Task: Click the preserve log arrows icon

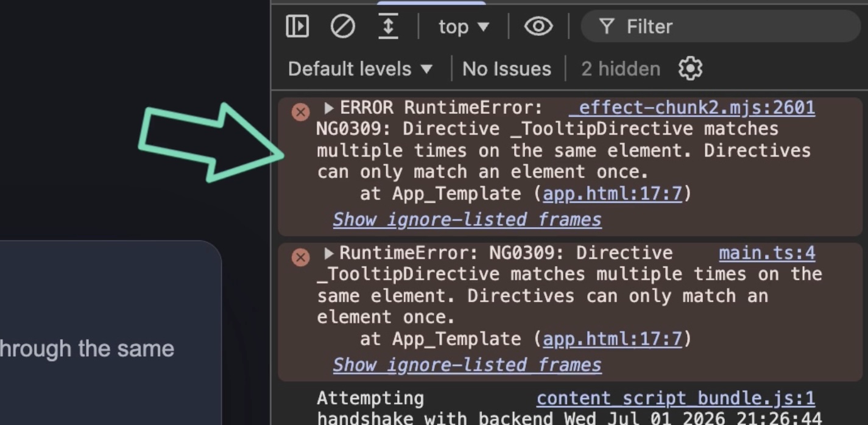Action: [387, 26]
